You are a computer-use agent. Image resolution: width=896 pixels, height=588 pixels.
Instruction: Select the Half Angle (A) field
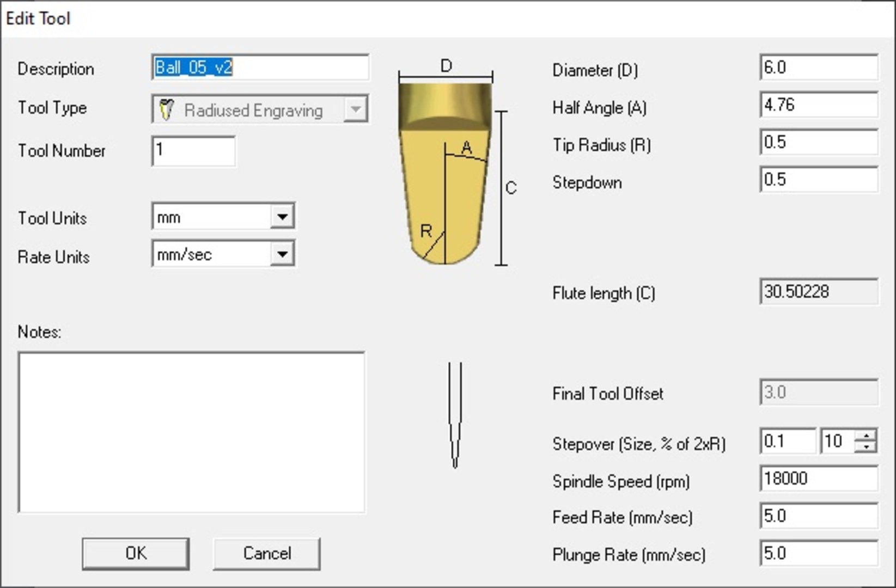click(819, 105)
